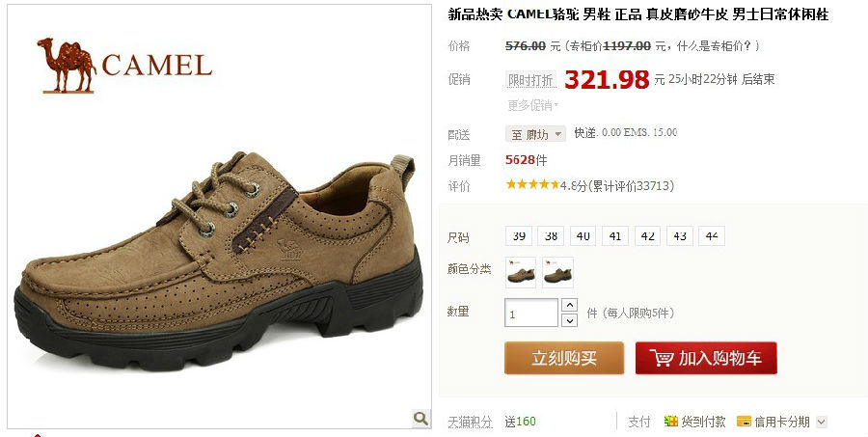Screen dimensions: 868x437
Task: Expand the 信用卡分期 installment dropdown arrow
Action: click(822, 422)
